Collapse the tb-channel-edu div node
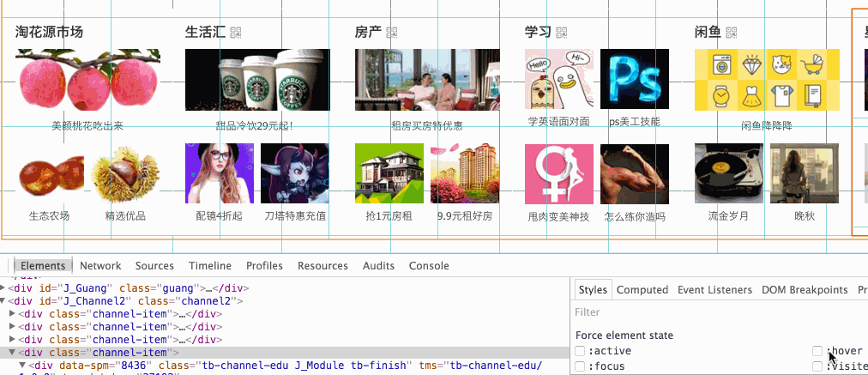The width and height of the screenshot is (868, 375). 22,365
